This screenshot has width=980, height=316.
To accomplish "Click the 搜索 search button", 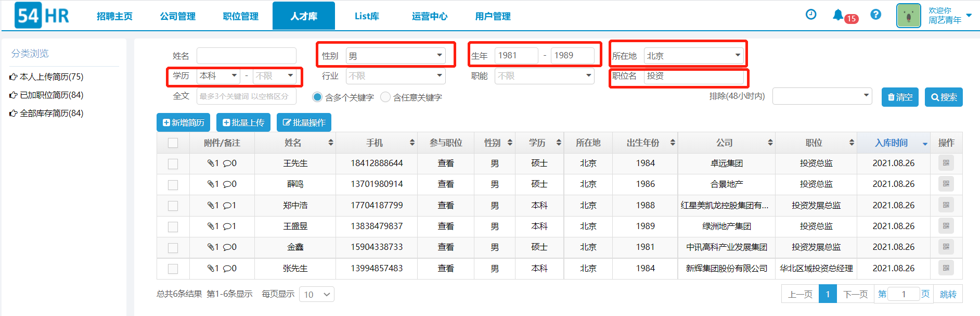I will point(944,97).
